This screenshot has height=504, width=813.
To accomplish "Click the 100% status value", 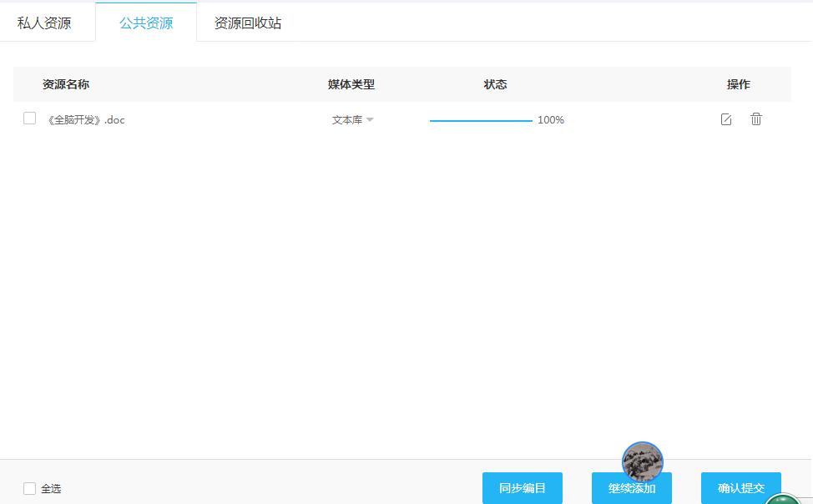I will pos(551,120).
